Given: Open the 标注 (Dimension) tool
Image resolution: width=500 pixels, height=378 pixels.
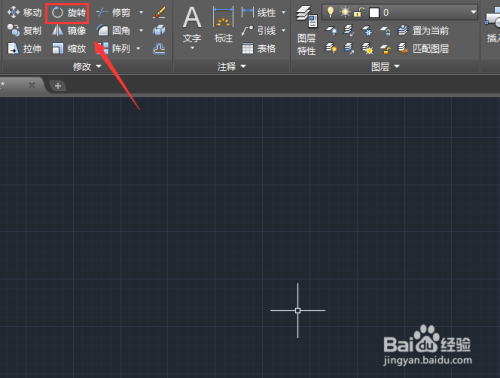Looking at the screenshot, I should tap(223, 25).
